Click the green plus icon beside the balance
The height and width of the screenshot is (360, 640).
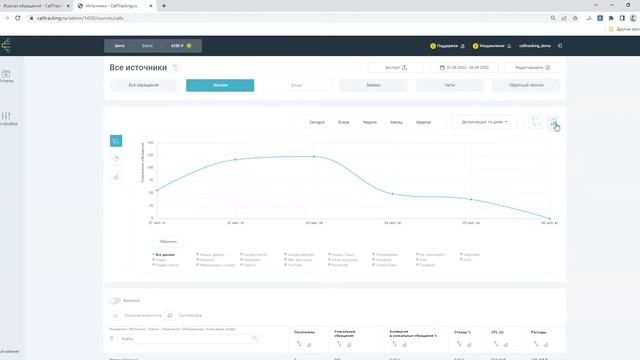(189, 46)
